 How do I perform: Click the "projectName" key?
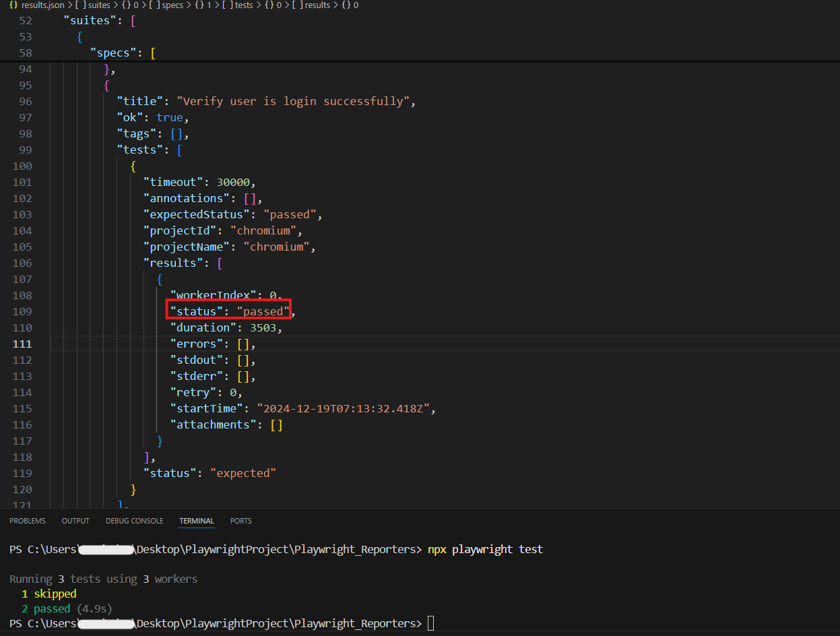[x=187, y=247]
